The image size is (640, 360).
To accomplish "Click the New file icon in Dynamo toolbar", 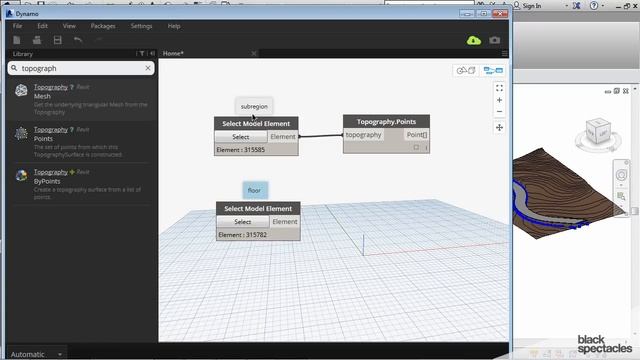I will [17, 40].
